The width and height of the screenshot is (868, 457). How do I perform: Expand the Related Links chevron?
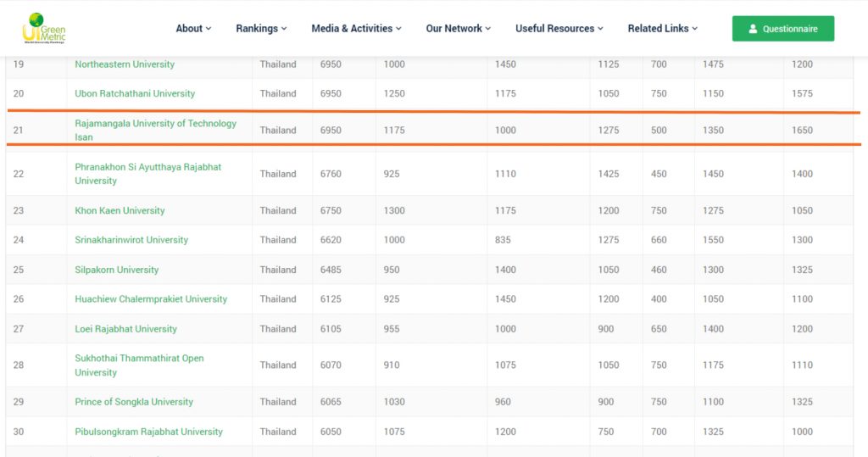[695, 29]
